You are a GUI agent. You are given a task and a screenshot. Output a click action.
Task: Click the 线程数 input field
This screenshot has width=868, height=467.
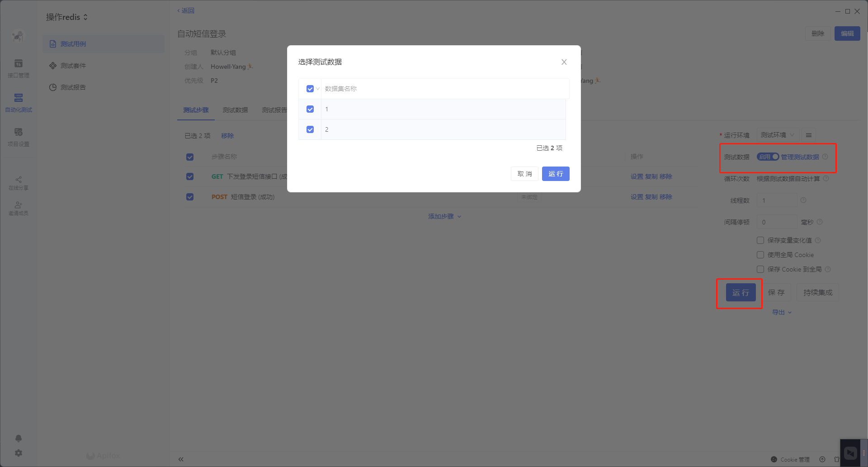point(776,200)
